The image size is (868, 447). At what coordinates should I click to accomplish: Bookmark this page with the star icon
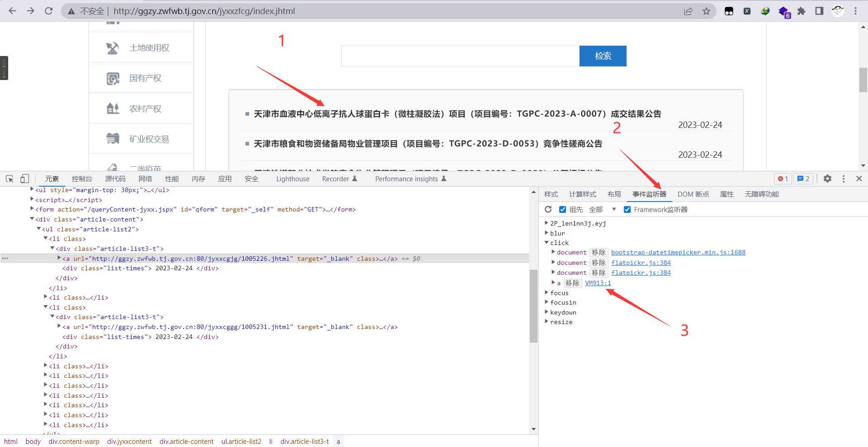pyautogui.click(x=706, y=11)
